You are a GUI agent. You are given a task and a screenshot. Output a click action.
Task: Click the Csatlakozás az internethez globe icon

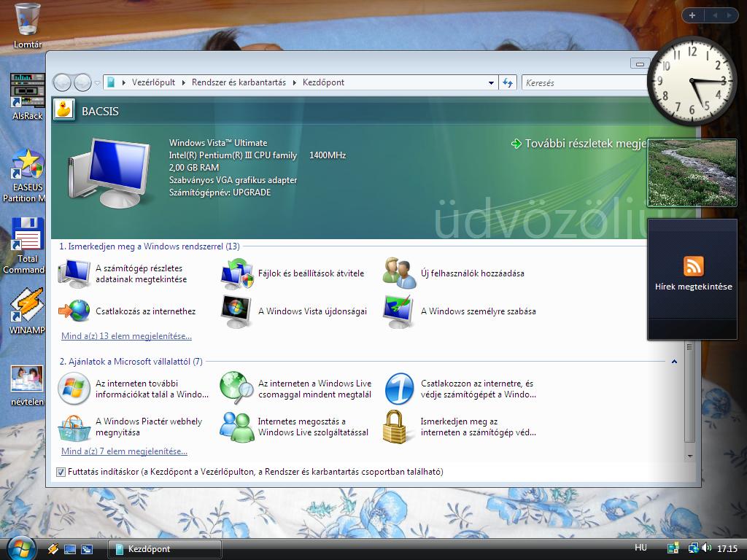(x=74, y=311)
